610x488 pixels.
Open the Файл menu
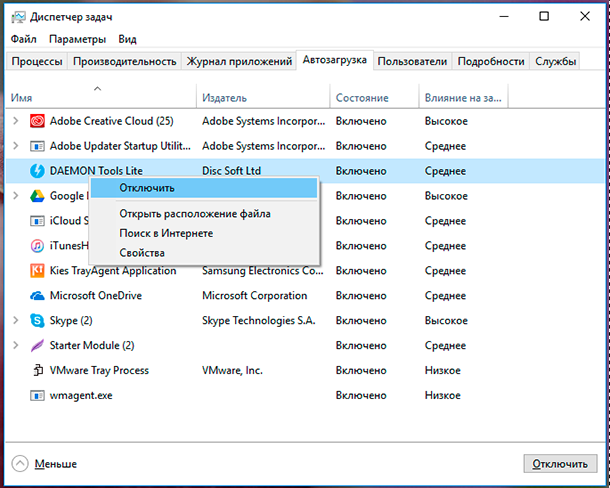pyautogui.click(x=24, y=39)
